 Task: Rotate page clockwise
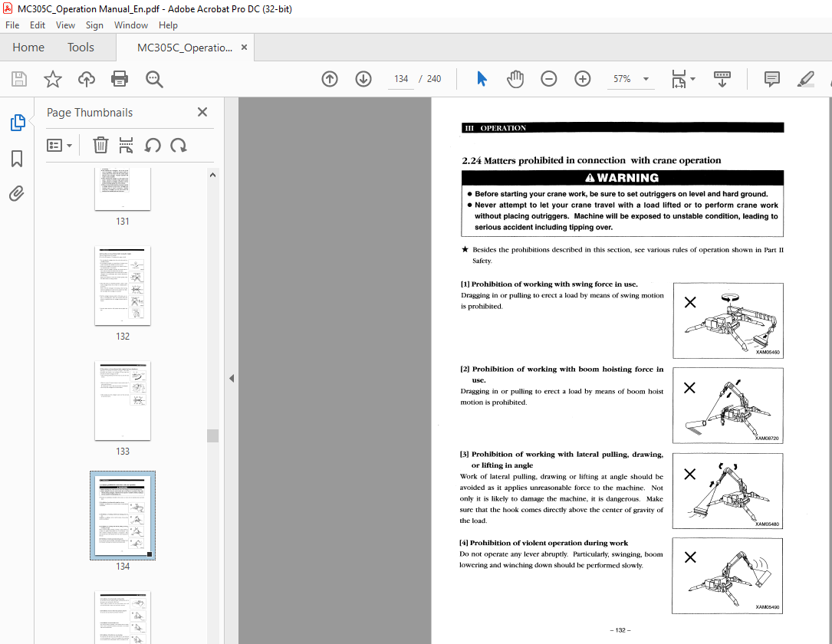point(178,146)
